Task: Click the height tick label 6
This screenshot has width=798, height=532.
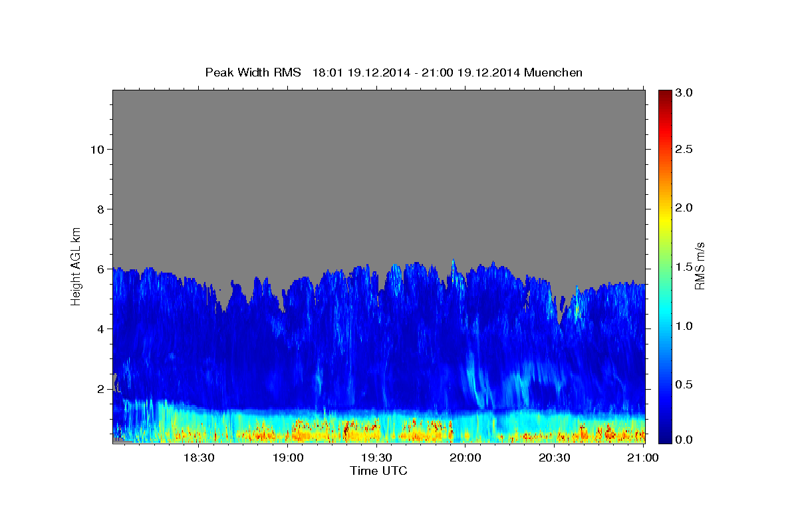Action: pos(101,269)
